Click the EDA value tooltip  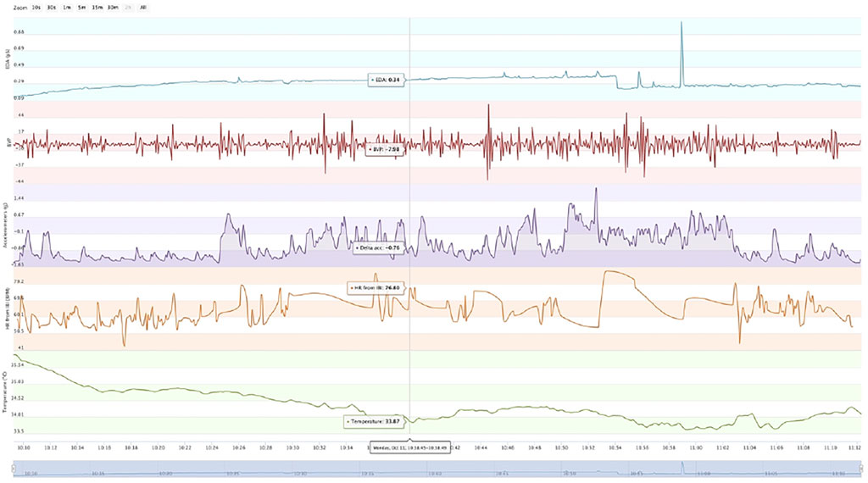(387, 80)
